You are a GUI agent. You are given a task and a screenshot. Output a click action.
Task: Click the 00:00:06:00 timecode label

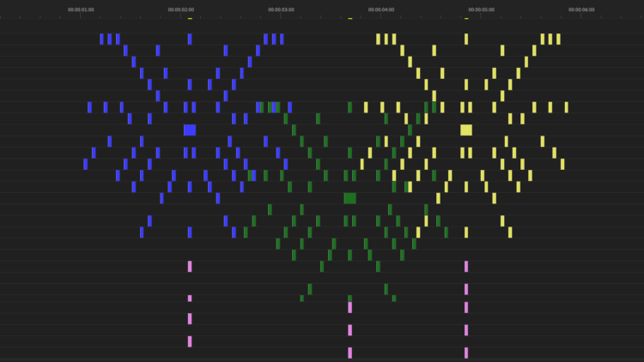(x=581, y=9)
